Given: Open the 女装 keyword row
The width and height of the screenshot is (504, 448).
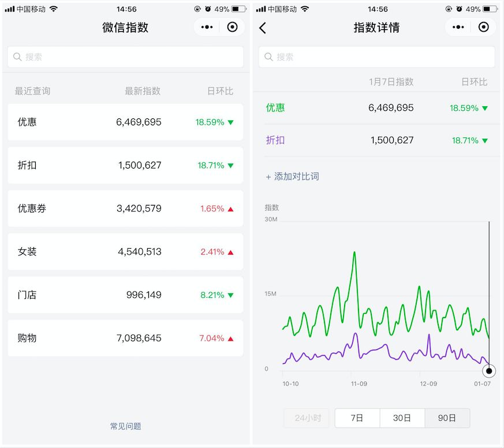Looking at the screenshot, I should click(125, 252).
